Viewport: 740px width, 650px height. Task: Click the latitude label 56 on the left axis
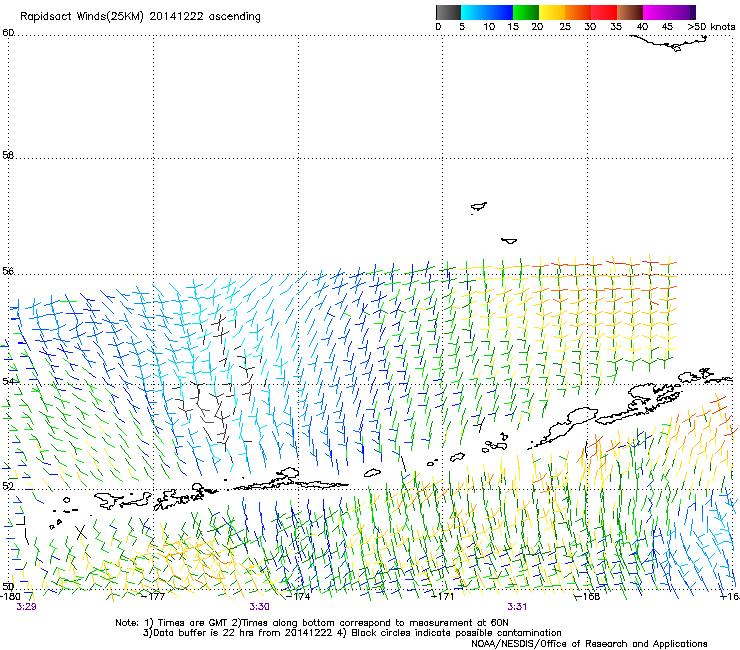tap(8, 271)
